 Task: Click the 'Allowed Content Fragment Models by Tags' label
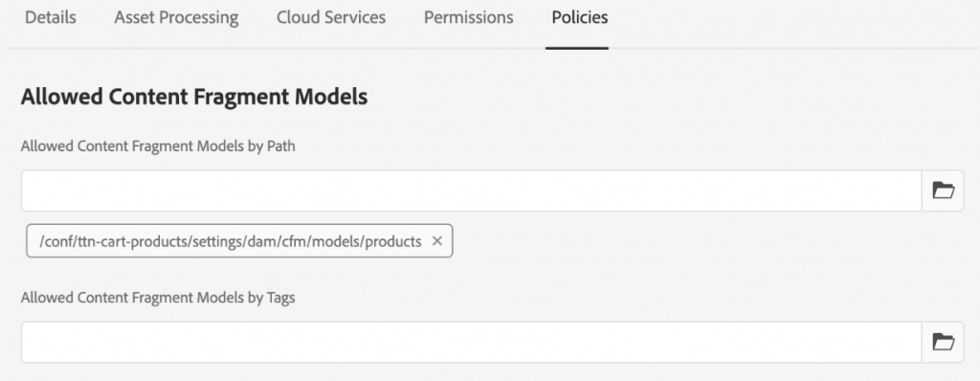[x=158, y=298]
